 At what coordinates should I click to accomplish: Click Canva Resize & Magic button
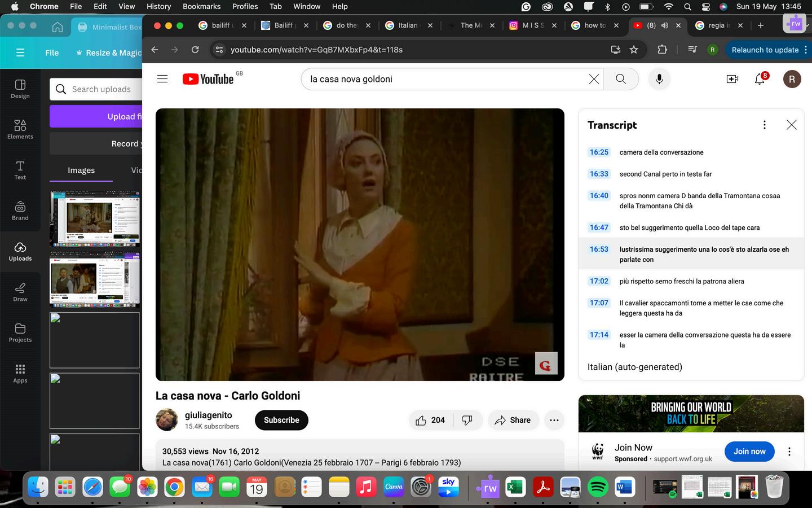tap(108, 52)
